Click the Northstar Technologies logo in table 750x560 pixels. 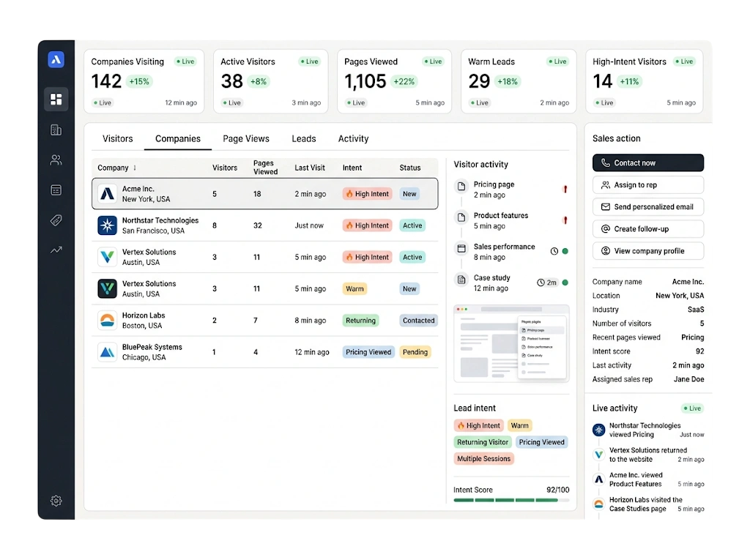click(107, 225)
